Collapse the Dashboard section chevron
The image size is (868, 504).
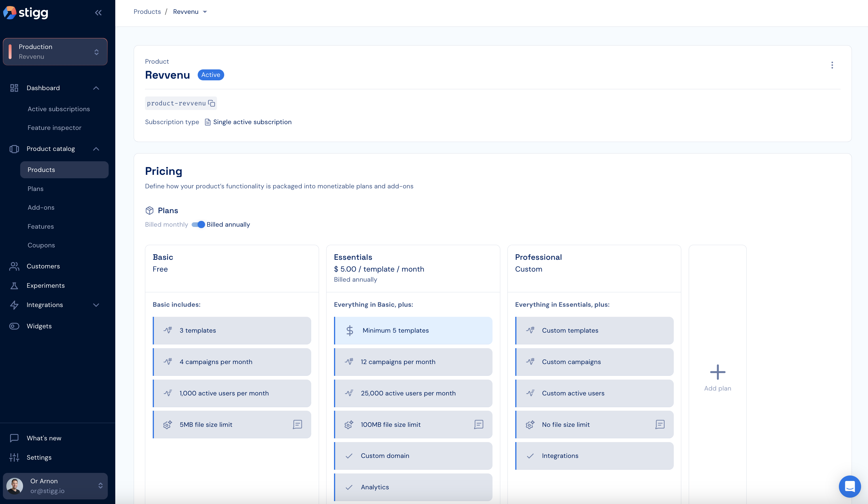pos(96,88)
